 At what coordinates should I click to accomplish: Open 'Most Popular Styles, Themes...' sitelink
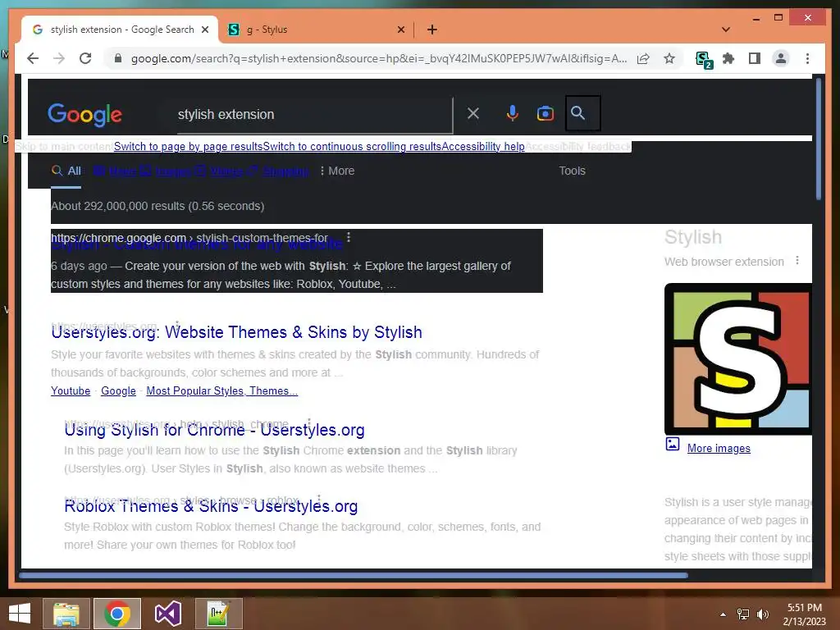pyautogui.click(x=221, y=391)
